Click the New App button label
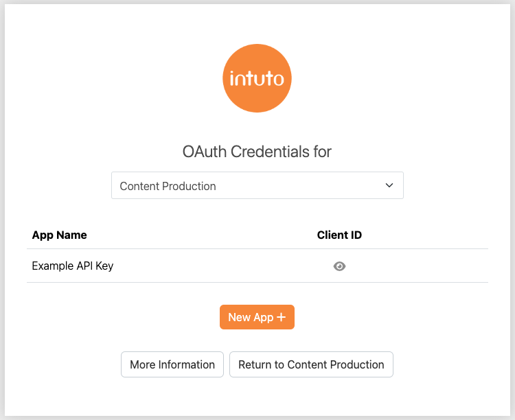This screenshot has height=420, width=515. (251, 317)
